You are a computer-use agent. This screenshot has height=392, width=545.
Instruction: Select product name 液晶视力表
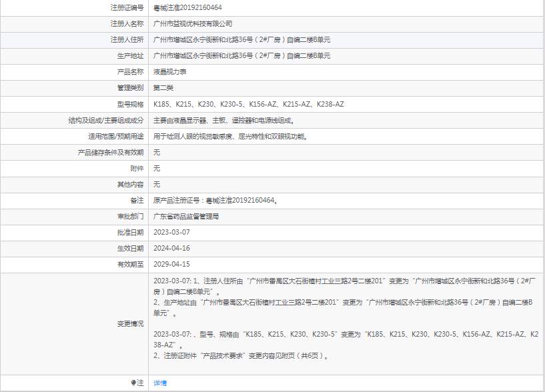coord(170,71)
